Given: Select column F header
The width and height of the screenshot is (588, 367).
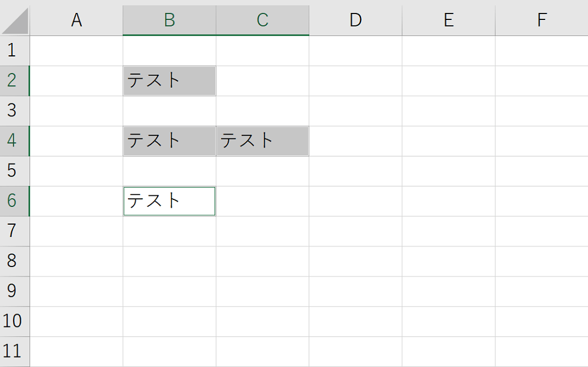Looking at the screenshot, I should [542, 21].
